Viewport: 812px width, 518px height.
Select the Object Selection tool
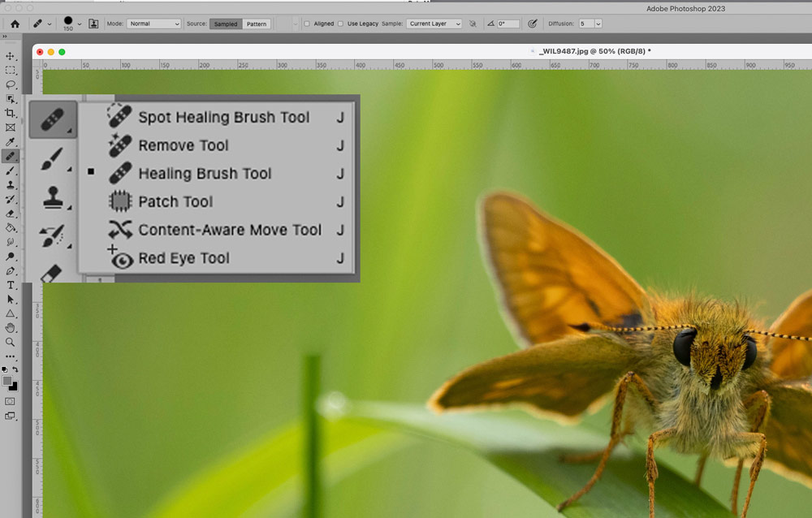10,99
